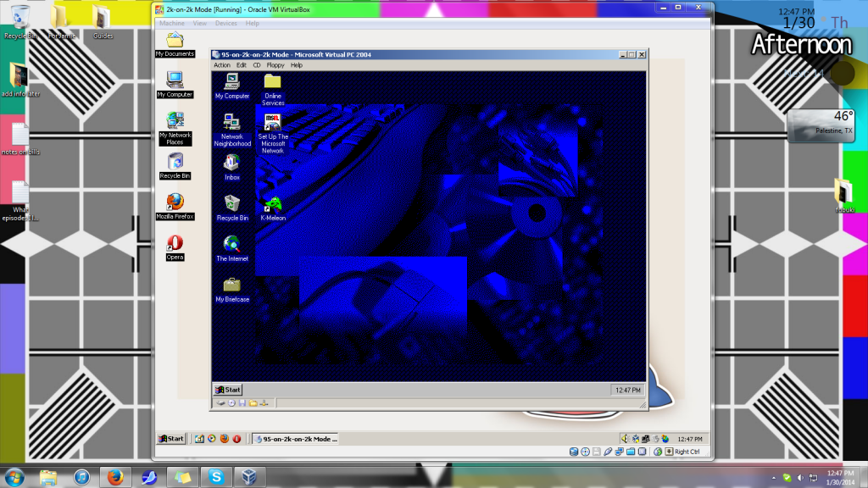This screenshot has height=488, width=868.
Task: Open Virtual PC Floppy menu
Action: point(275,65)
